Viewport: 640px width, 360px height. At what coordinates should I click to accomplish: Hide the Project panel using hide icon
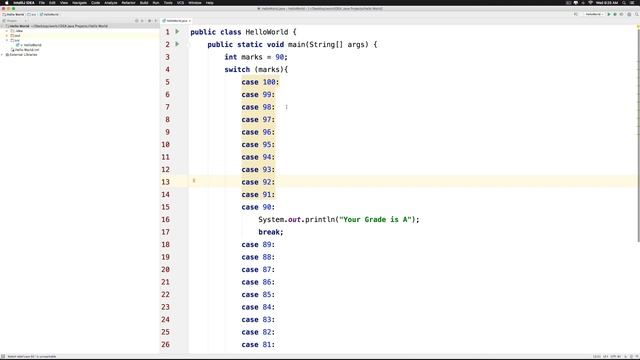(156, 20)
